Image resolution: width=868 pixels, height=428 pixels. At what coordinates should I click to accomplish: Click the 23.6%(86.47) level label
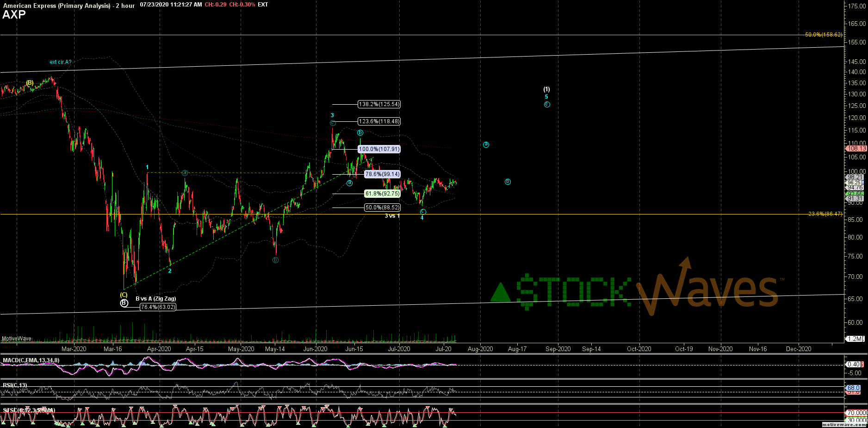point(825,214)
